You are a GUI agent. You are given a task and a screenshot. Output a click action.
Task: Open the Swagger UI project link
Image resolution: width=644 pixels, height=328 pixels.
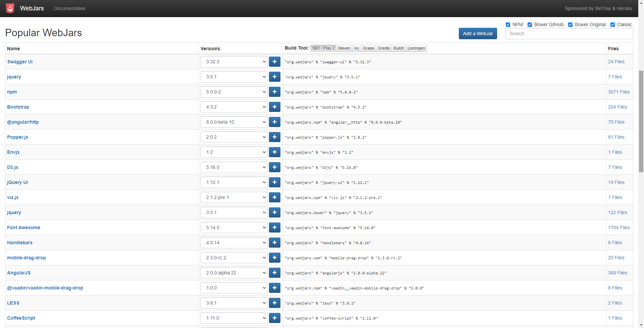pyautogui.click(x=20, y=62)
